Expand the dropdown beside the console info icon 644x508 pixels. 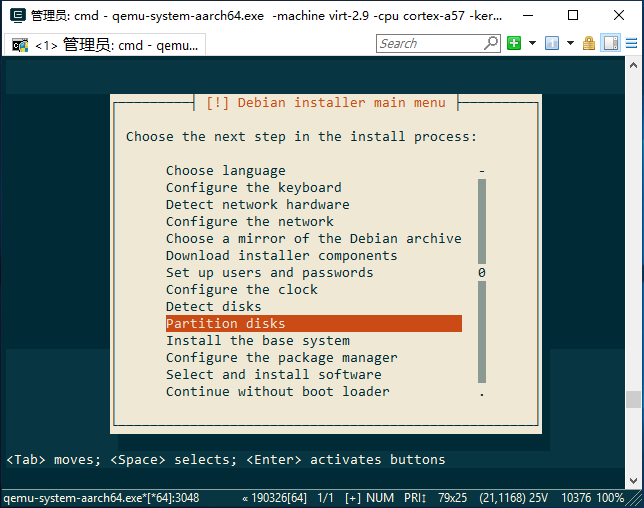[570, 43]
